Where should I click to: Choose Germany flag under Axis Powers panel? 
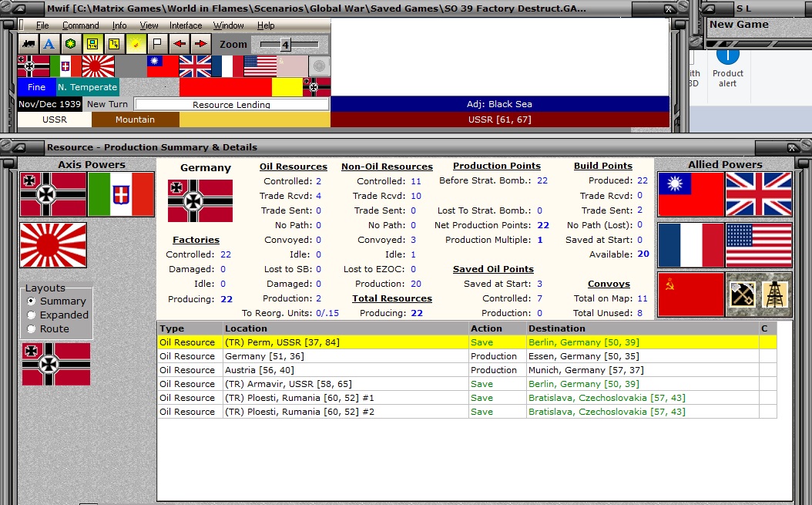coord(53,194)
